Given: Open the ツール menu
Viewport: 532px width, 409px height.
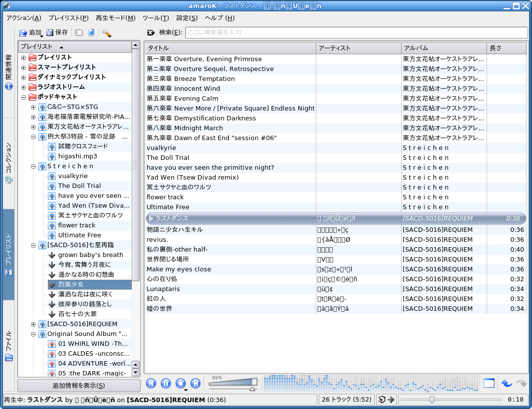Looking at the screenshot, I should [x=155, y=18].
